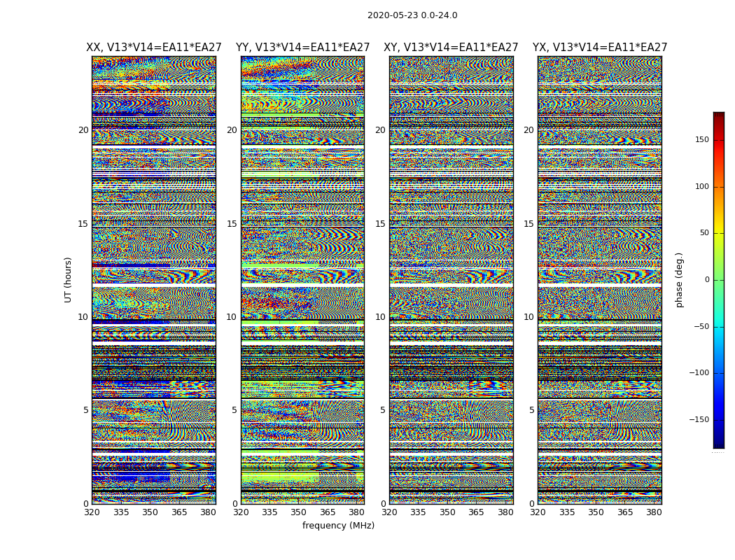Click XY panel x-axis tick 365
This screenshot has width=735, height=560.
point(476,512)
